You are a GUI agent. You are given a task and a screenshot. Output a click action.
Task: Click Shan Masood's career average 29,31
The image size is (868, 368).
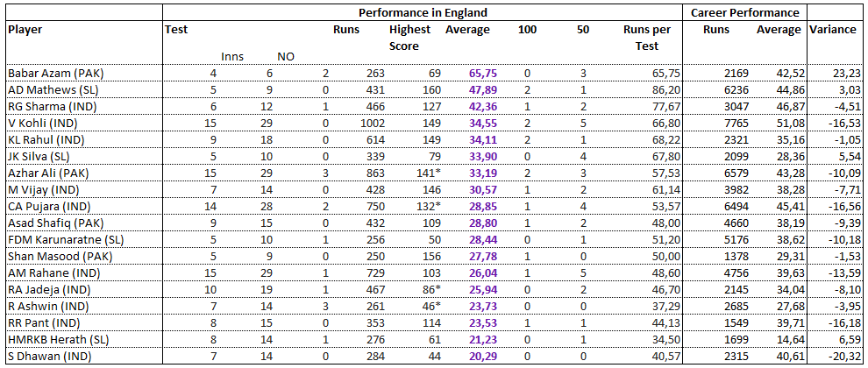[x=787, y=256]
